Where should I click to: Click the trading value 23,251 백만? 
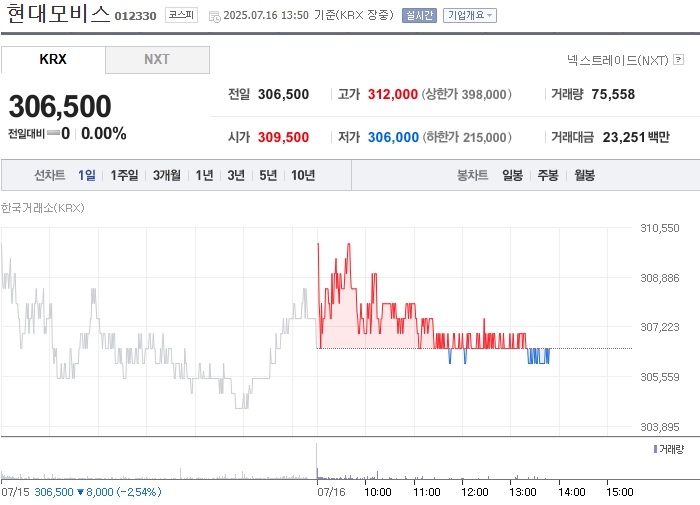[636, 137]
